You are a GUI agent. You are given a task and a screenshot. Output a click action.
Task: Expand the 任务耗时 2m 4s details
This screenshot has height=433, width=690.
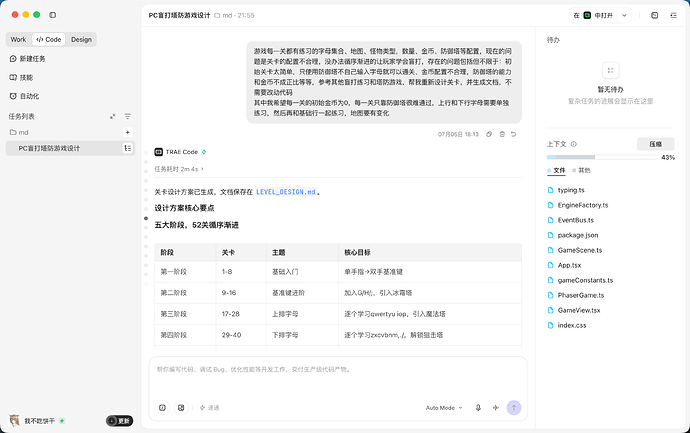coord(179,169)
